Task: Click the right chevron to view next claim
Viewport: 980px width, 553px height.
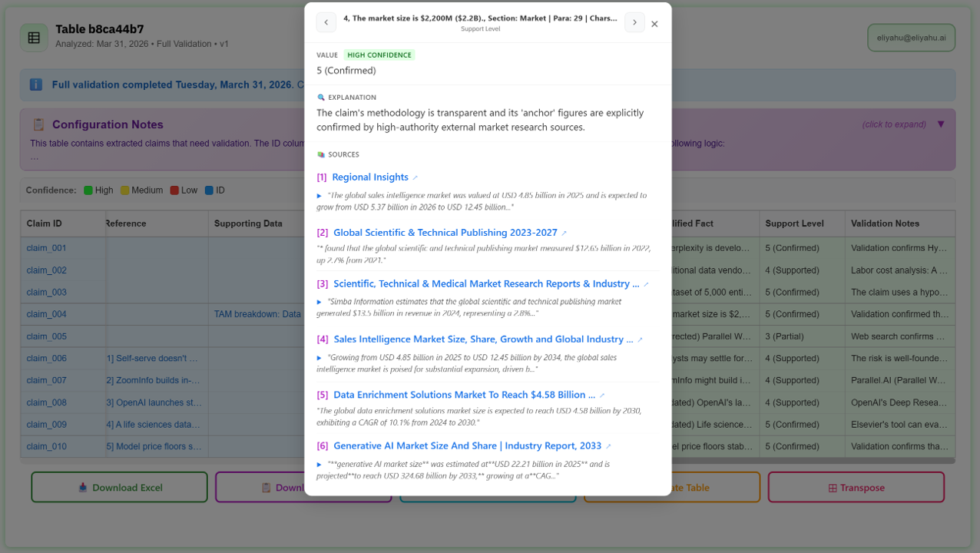Action: pyautogui.click(x=634, y=22)
